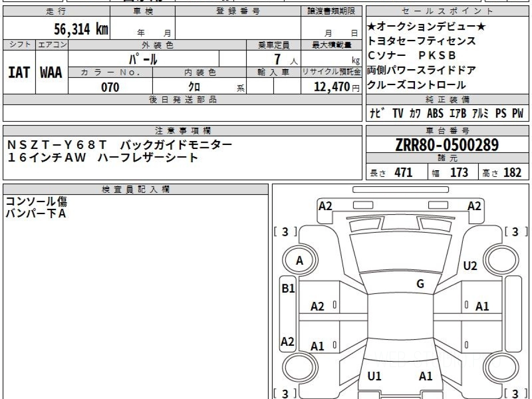Select the 両側パワースライドドア line
Image resolution: width=532 pixels, height=399 pixels.
click(422, 70)
